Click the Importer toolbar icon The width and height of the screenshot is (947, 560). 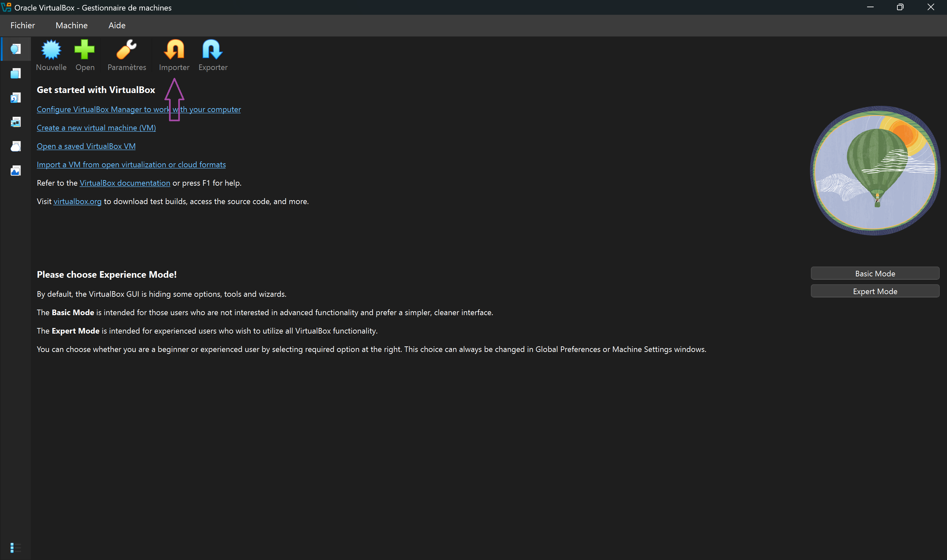pyautogui.click(x=174, y=55)
